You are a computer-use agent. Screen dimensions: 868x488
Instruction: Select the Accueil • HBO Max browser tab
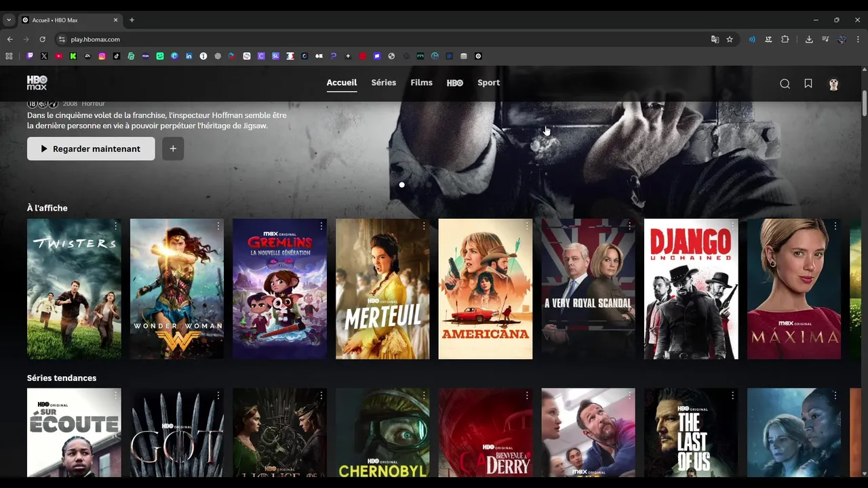pyautogui.click(x=70, y=20)
